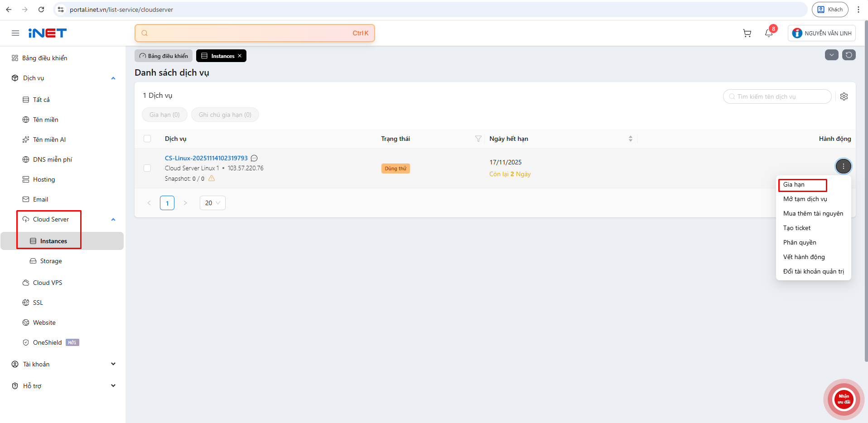Screen dimensions: 868x423
Task: Choose Đổi tài khoản quản trị
Action: [x=813, y=272]
